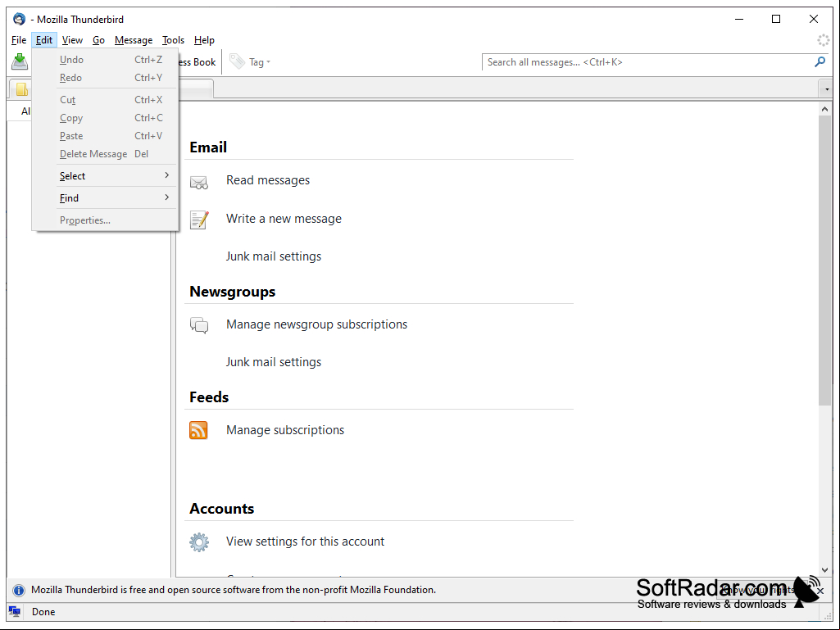
Task: Click the account settings gear icon
Action: [199, 542]
